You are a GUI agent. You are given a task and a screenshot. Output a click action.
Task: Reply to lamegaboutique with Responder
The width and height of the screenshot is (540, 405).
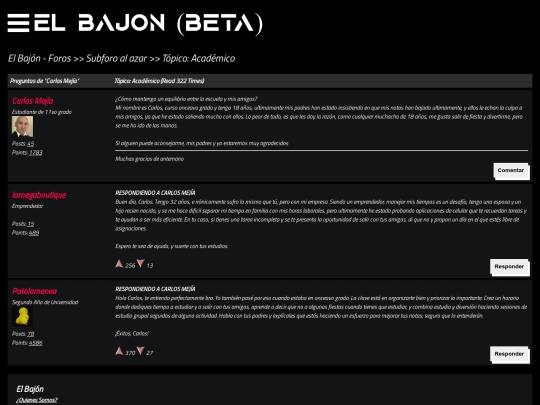click(509, 267)
